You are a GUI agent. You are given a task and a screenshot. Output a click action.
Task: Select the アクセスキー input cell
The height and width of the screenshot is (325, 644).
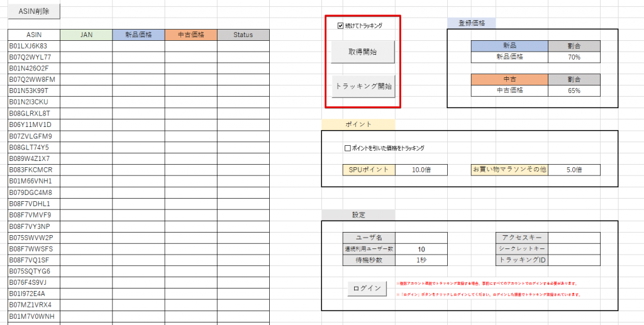pos(574,238)
